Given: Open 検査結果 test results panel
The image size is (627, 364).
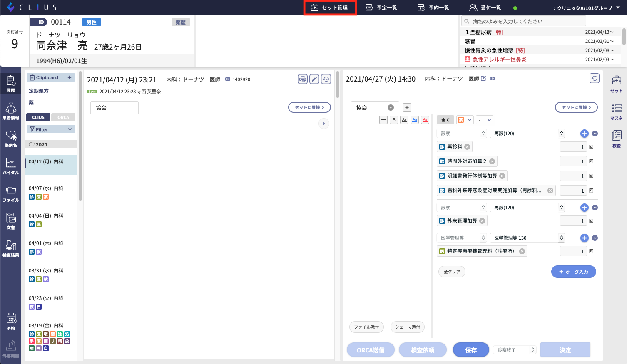Looking at the screenshot, I should [11, 249].
